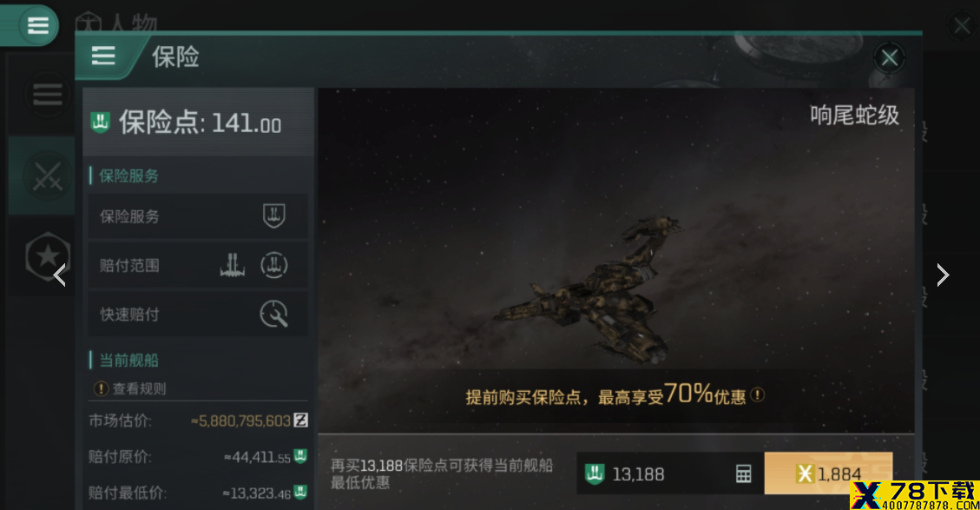Go to next ship with right arrow
The width and height of the screenshot is (980, 510).
[x=943, y=275]
